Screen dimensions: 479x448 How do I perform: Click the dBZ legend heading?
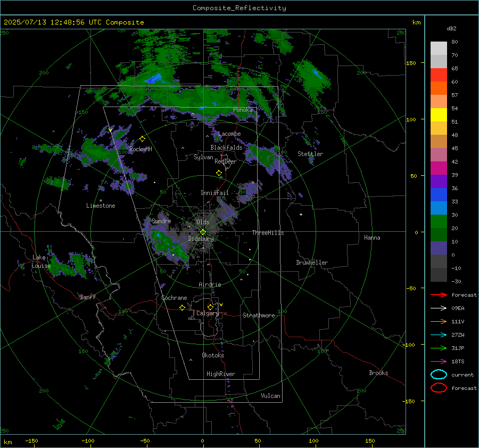click(451, 28)
